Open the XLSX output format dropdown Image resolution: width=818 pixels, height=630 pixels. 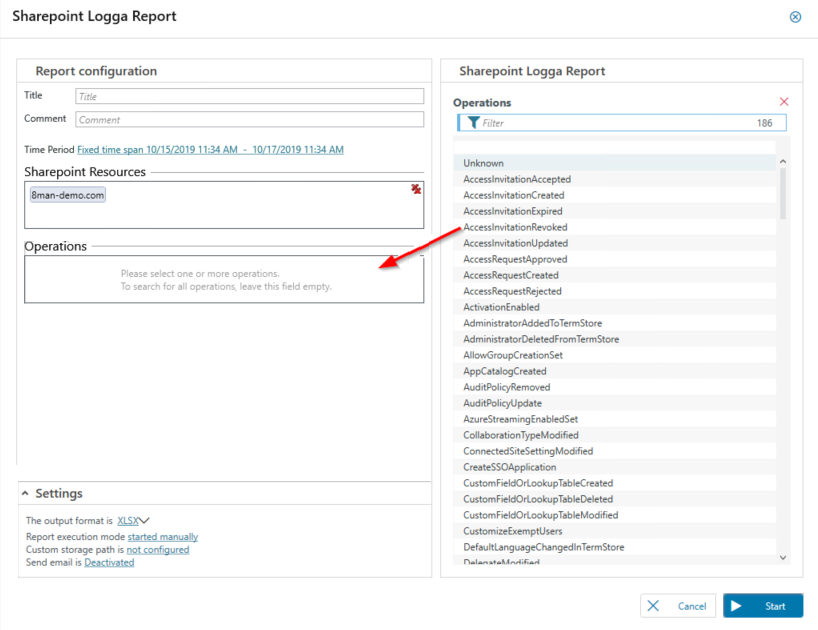coord(133,521)
